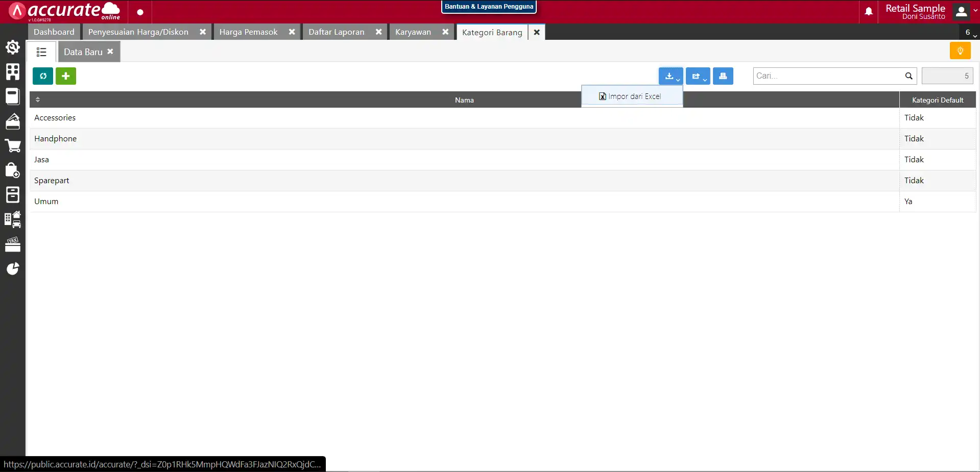The height and width of the screenshot is (472, 980).
Task: Select Impor dari Excel menu item
Action: (x=631, y=96)
